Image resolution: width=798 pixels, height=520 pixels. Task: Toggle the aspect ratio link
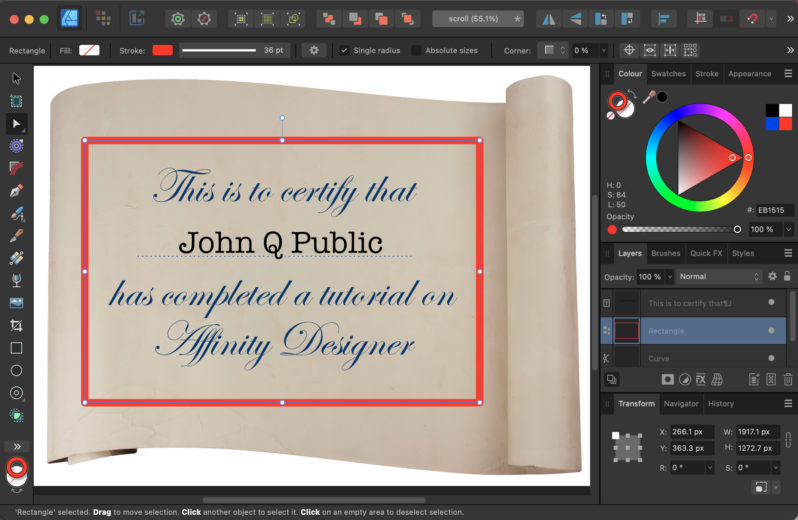[x=788, y=440]
